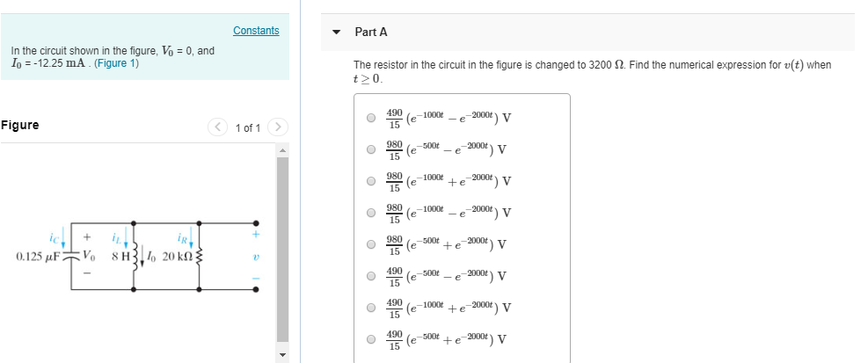This screenshot has width=868, height=363.
Task: Open the Constants link
Action: coord(256,31)
